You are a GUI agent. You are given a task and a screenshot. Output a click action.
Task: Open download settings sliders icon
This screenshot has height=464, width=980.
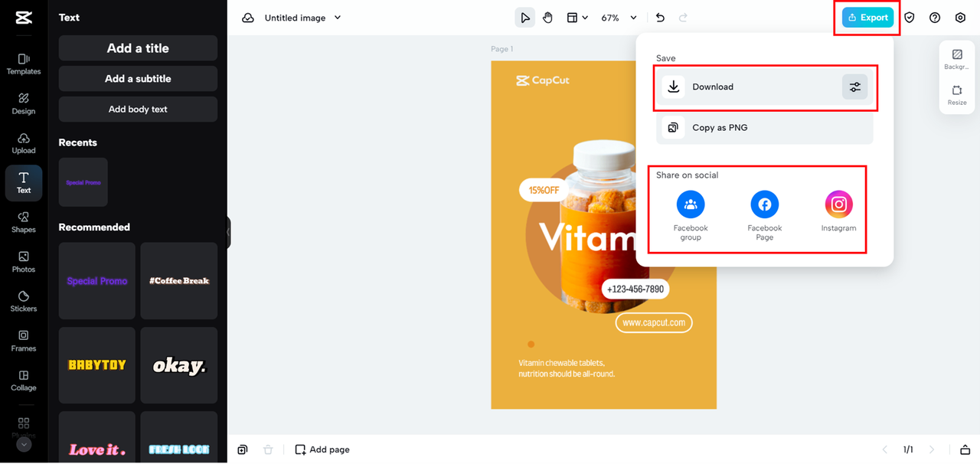point(855,87)
